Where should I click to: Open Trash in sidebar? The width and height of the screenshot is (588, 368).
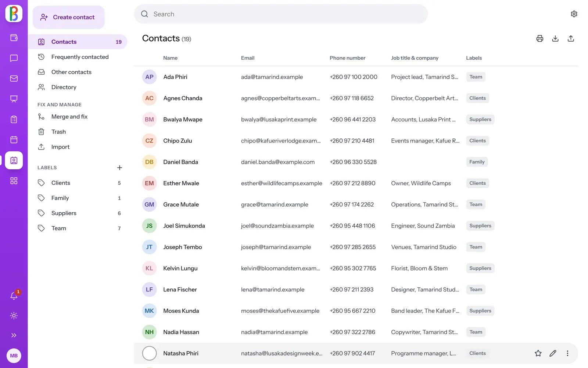click(78, 132)
